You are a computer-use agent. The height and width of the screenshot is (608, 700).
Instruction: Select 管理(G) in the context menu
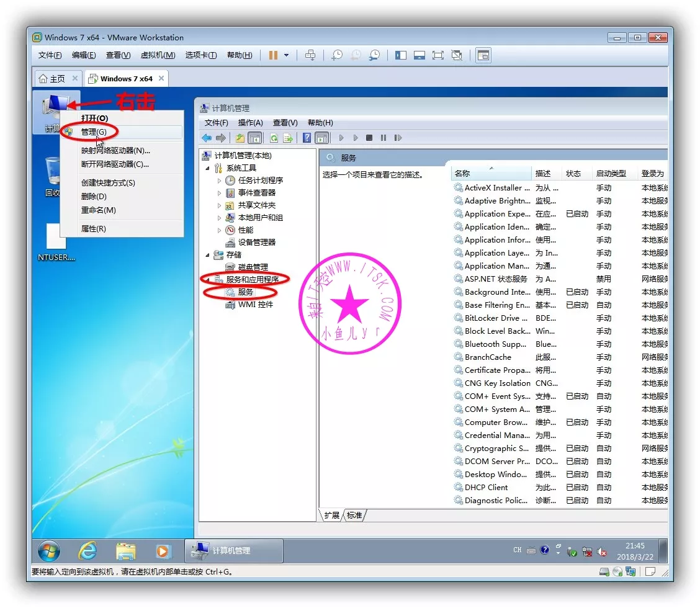click(x=94, y=132)
